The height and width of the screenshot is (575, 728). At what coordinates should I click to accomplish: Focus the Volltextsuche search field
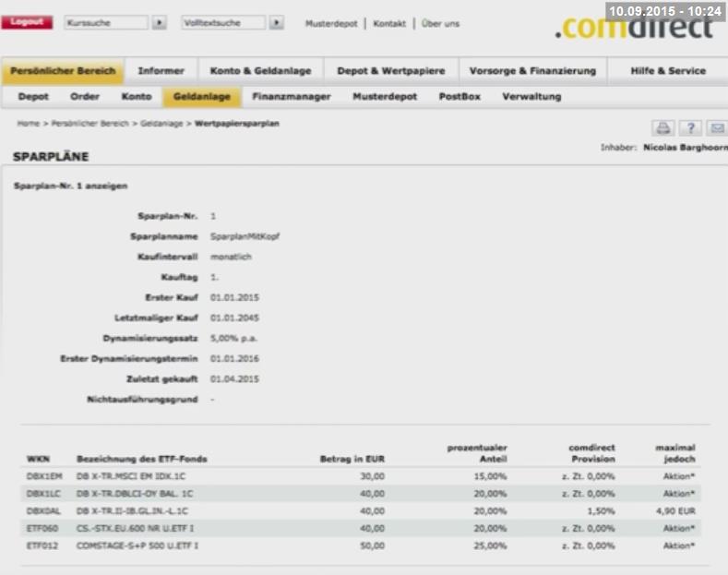pos(223,22)
